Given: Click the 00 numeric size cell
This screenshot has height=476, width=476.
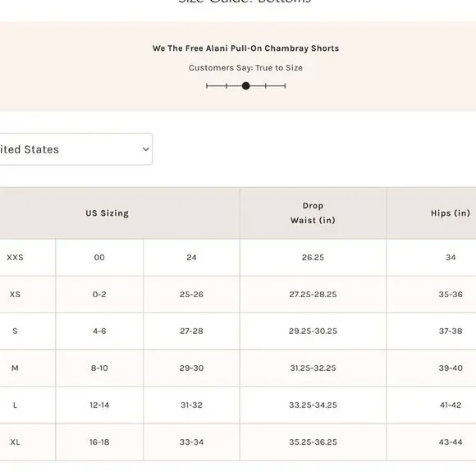Looking at the screenshot, I should click(x=99, y=258).
